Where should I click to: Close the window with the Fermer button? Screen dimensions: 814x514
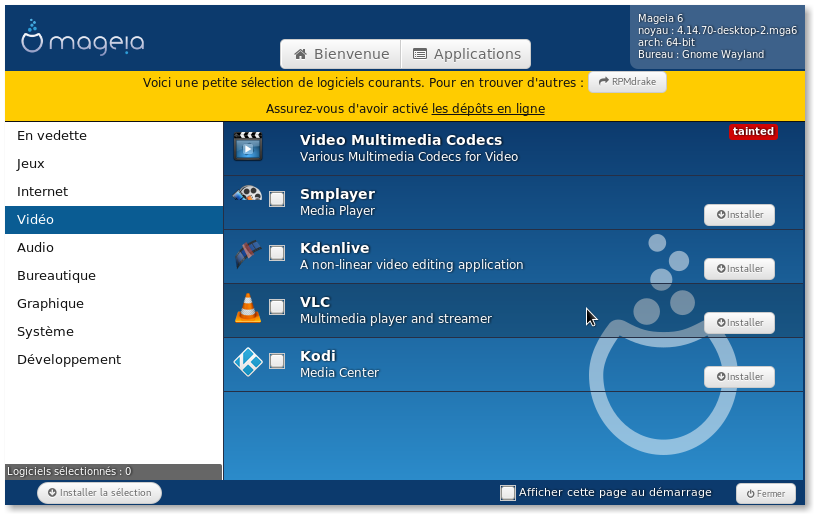[x=766, y=494]
